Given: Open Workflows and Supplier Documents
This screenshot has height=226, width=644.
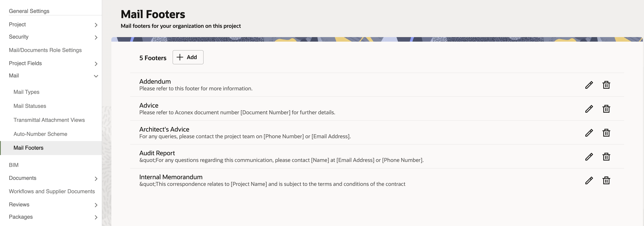Looking at the screenshot, I should coord(52,191).
